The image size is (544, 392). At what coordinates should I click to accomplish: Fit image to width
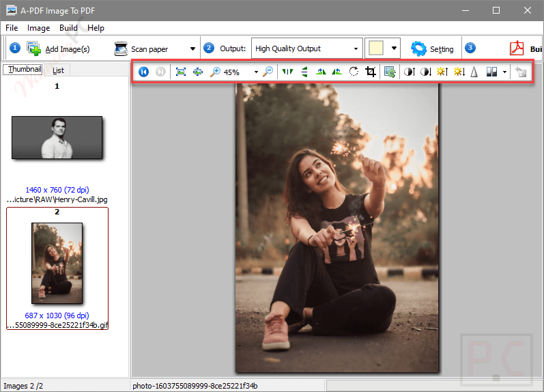click(x=198, y=72)
